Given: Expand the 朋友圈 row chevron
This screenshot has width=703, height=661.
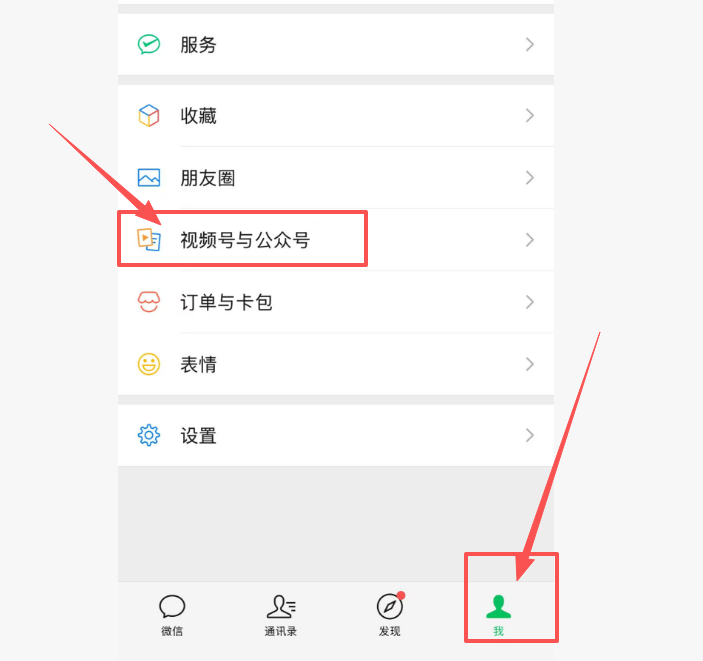Looking at the screenshot, I should 529,178.
